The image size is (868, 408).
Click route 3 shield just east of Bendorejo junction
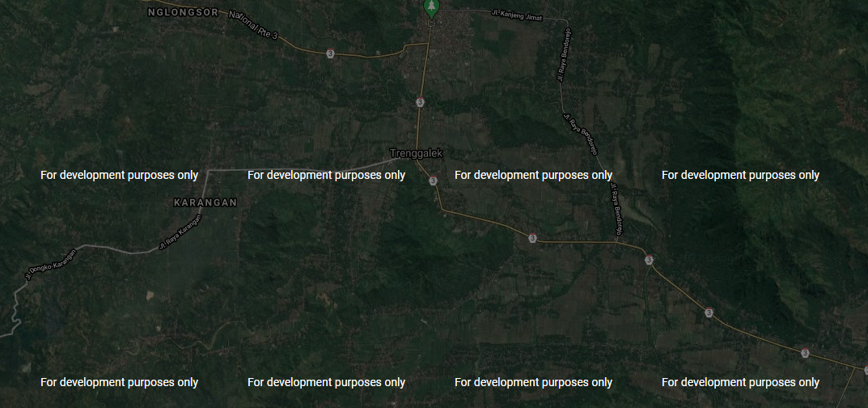[x=649, y=260]
